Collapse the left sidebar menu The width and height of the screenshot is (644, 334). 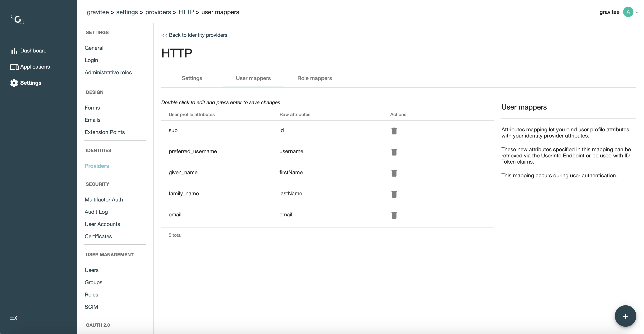tap(14, 318)
